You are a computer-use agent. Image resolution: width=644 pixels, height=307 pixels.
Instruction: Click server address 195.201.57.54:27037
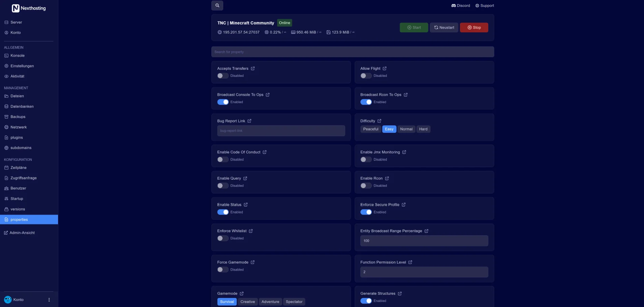click(241, 32)
